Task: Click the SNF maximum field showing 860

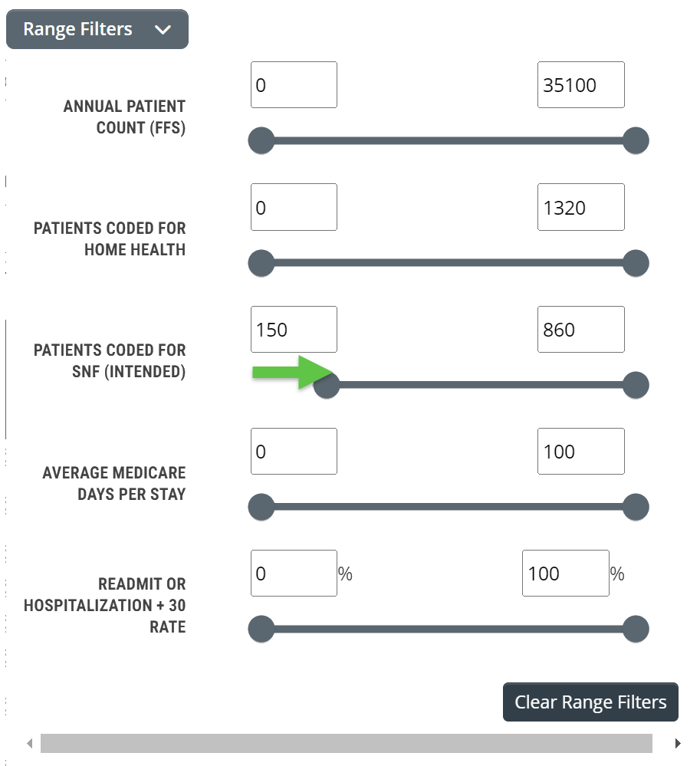Action: point(581,329)
